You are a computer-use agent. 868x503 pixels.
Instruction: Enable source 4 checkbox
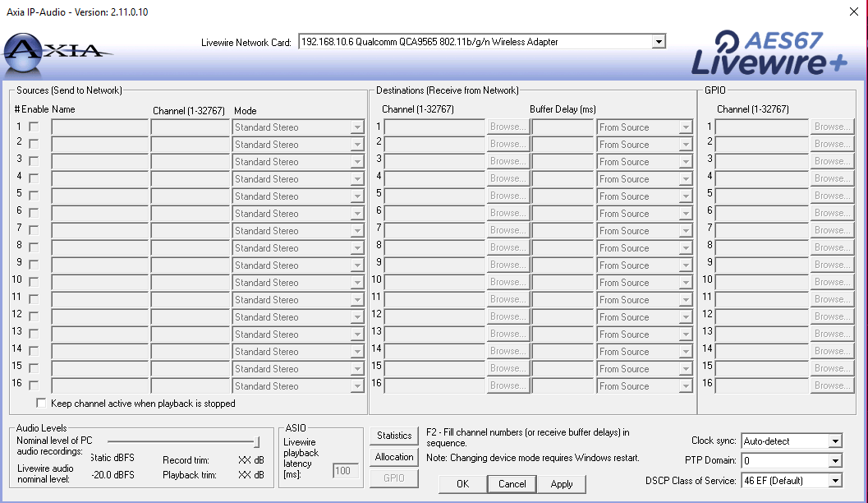tap(34, 178)
